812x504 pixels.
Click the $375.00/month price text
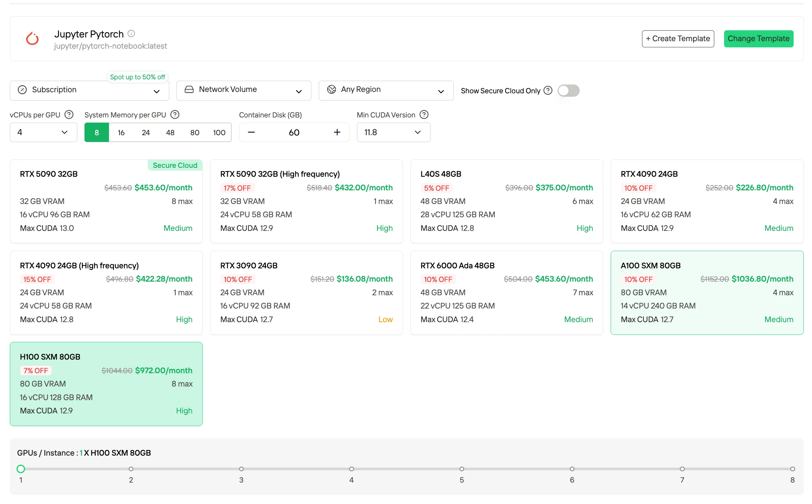click(564, 188)
